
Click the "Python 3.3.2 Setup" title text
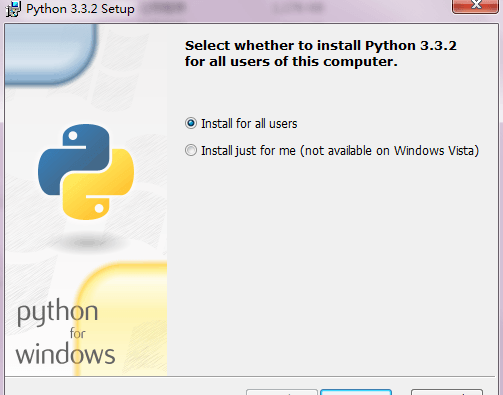click(80, 9)
